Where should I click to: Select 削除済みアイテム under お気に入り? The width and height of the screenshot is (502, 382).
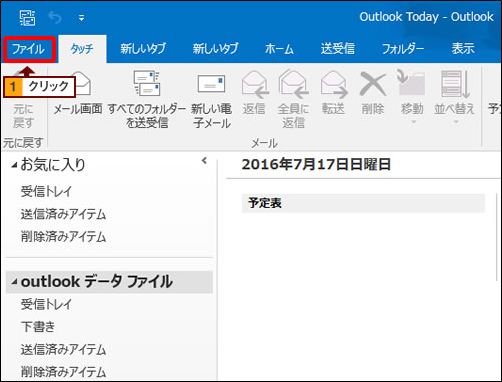(x=63, y=237)
